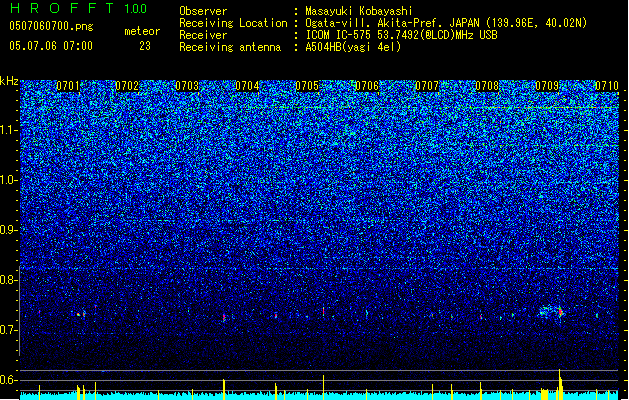The width and height of the screenshot is (629, 400).
Task: Click the 0702 time marker
Action: point(127,86)
